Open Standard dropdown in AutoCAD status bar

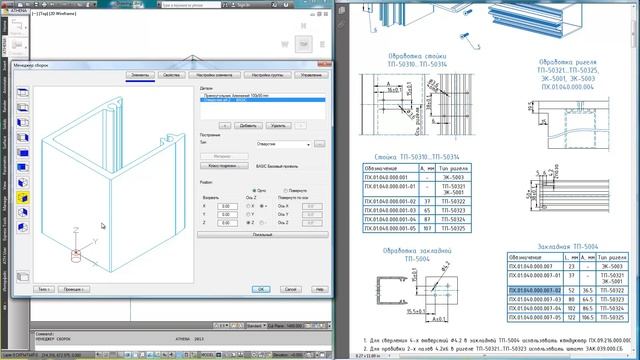click(256, 326)
